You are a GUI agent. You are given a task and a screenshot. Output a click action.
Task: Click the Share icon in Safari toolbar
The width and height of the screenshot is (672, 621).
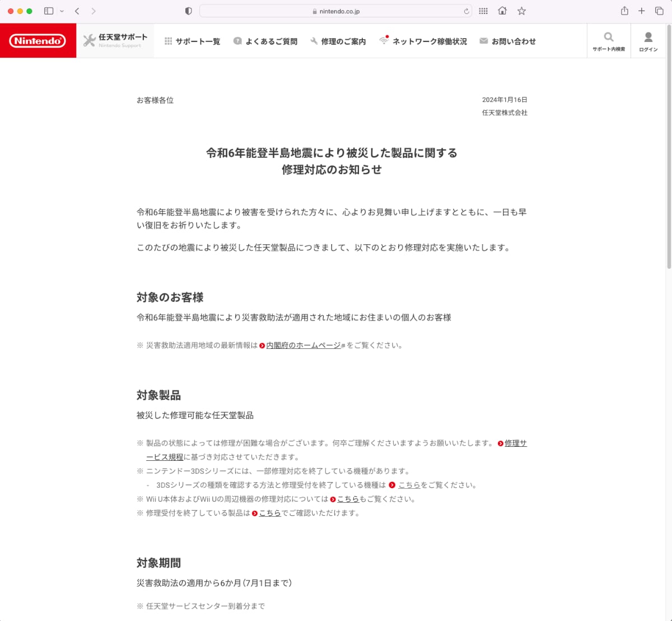pyautogui.click(x=624, y=11)
